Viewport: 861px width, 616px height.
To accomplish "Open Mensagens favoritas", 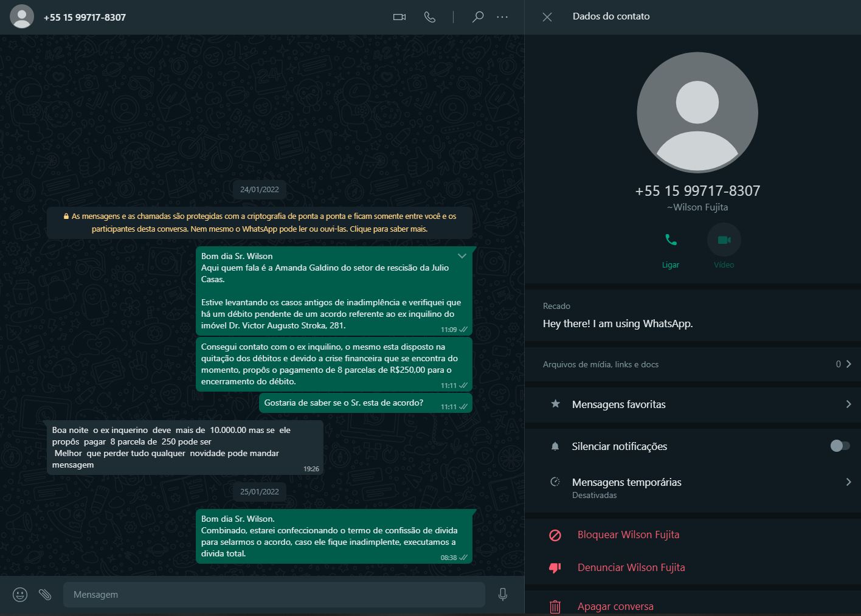I will (x=692, y=404).
